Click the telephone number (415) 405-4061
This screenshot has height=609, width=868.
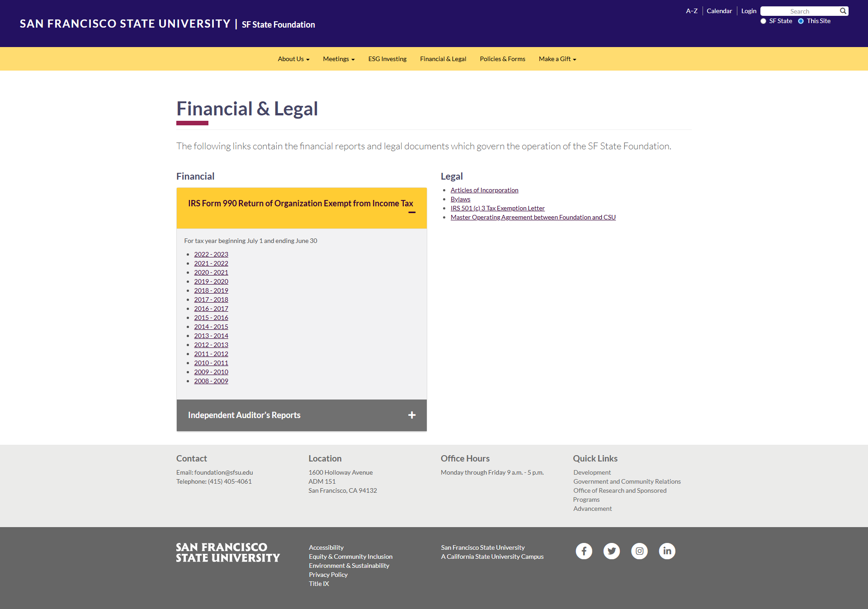point(230,481)
